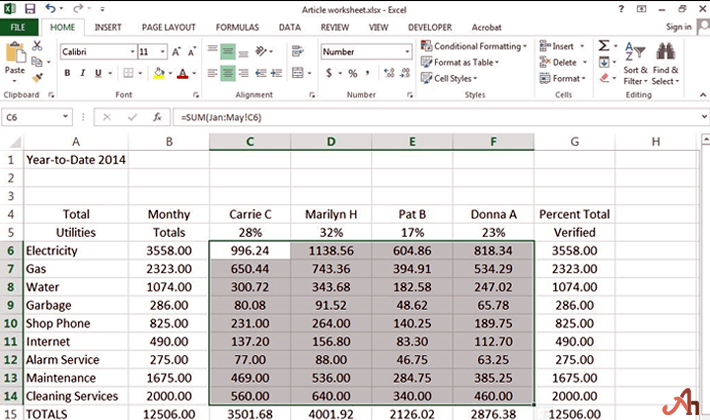
Task: Click the AutoSum sigma icon
Action: (x=604, y=46)
